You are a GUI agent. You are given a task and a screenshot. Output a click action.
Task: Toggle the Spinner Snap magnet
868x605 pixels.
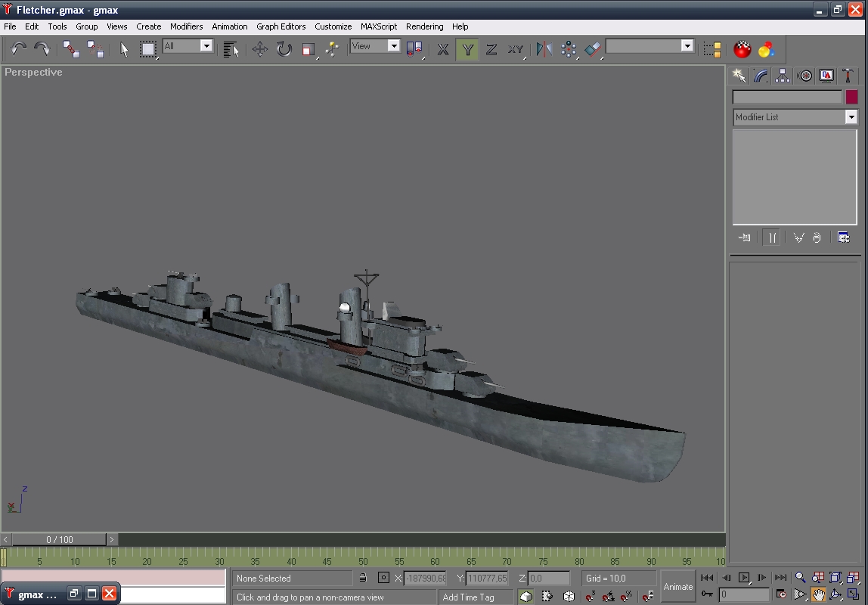(x=648, y=596)
